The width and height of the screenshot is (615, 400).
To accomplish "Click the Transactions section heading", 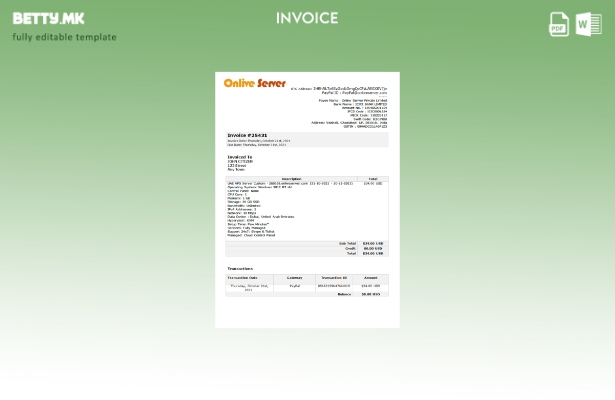I will (240, 268).
